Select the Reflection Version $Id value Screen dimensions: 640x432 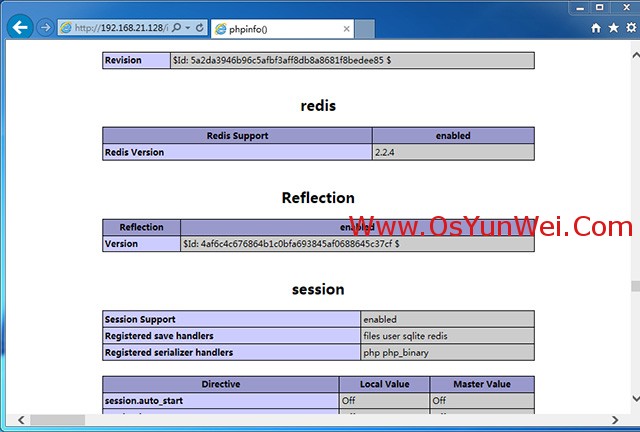click(291, 244)
